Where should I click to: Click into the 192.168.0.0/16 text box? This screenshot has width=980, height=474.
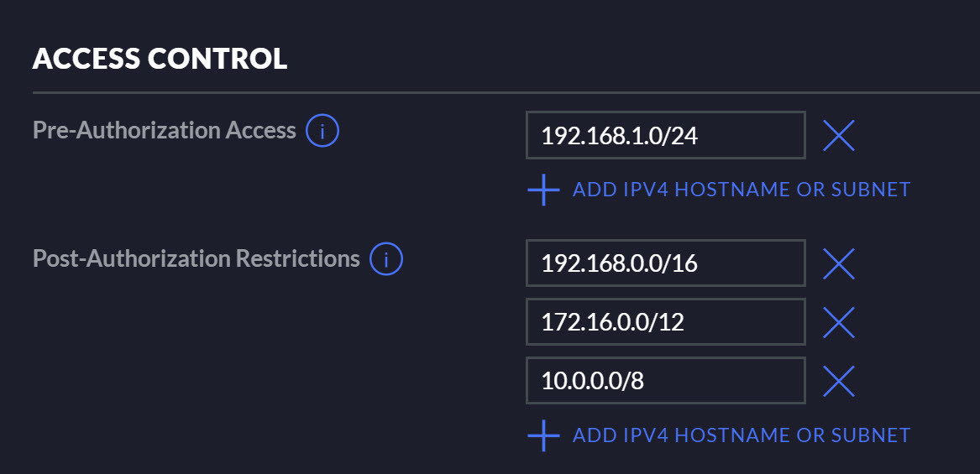[665, 263]
